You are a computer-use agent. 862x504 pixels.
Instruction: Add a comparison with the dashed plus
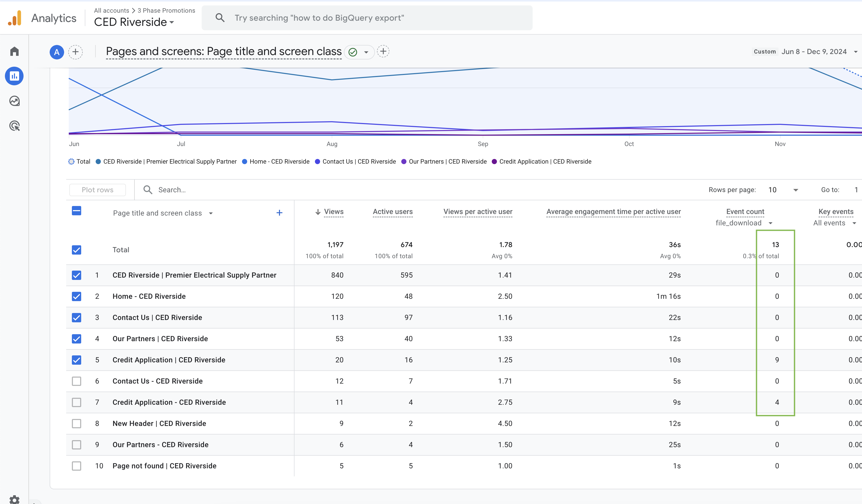(x=75, y=52)
